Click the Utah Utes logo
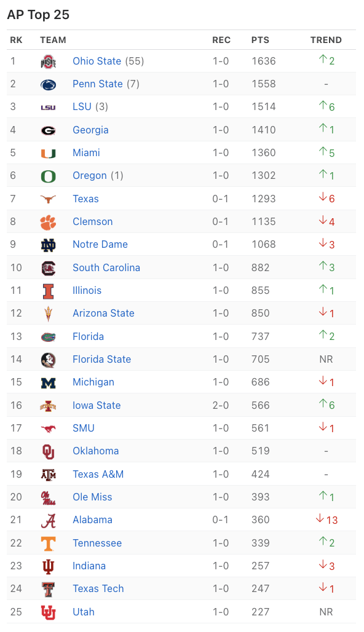 pyautogui.click(x=49, y=612)
